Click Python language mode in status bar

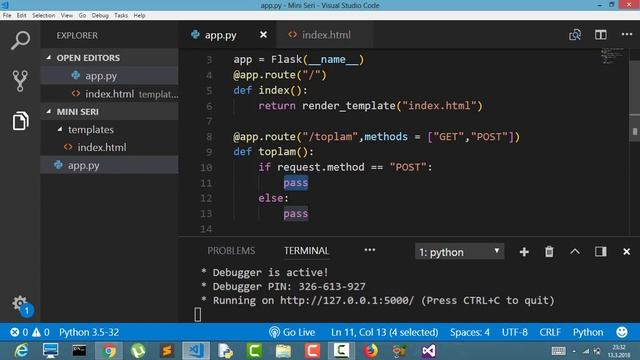click(x=588, y=332)
